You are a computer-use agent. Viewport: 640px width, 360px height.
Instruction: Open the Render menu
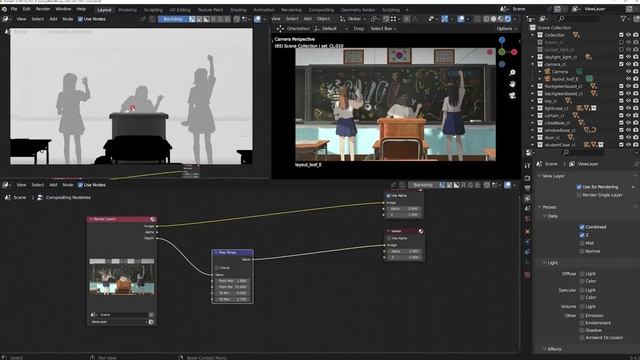(x=43, y=9)
